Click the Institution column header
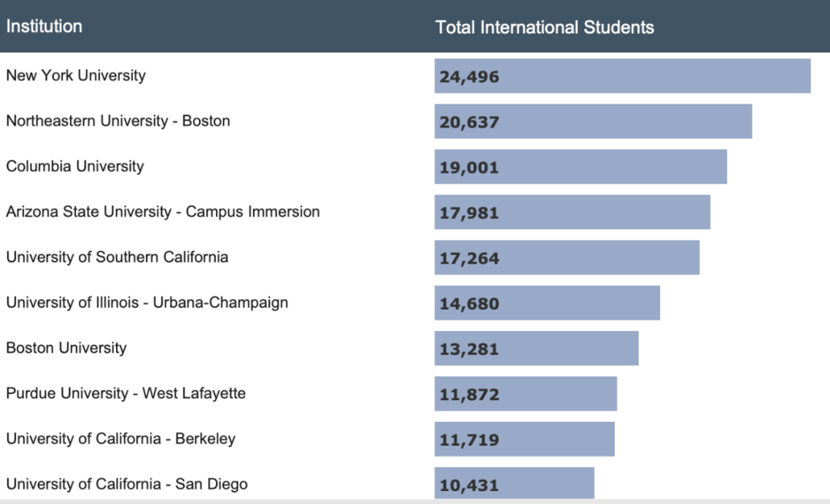Image resolution: width=830 pixels, height=504 pixels. [44, 26]
